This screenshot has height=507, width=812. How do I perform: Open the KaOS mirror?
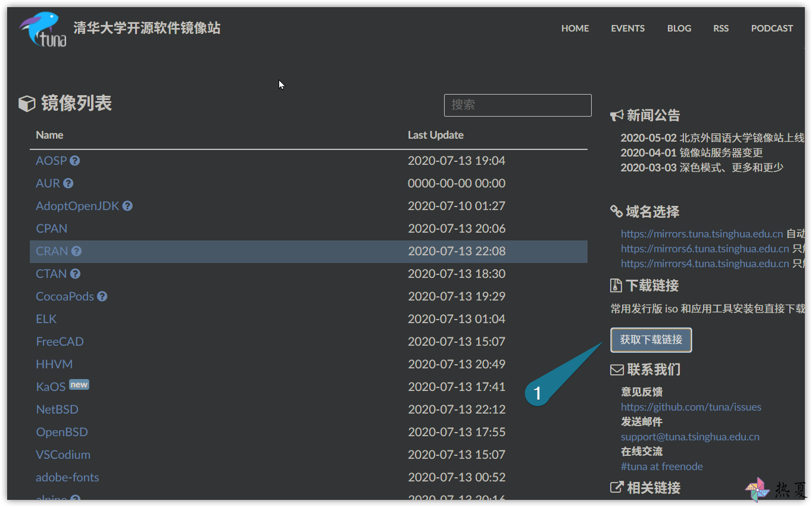pos(51,387)
